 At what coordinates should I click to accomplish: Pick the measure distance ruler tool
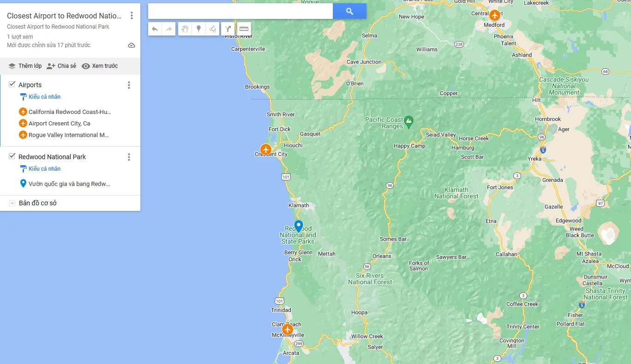pyautogui.click(x=244, y=29)
